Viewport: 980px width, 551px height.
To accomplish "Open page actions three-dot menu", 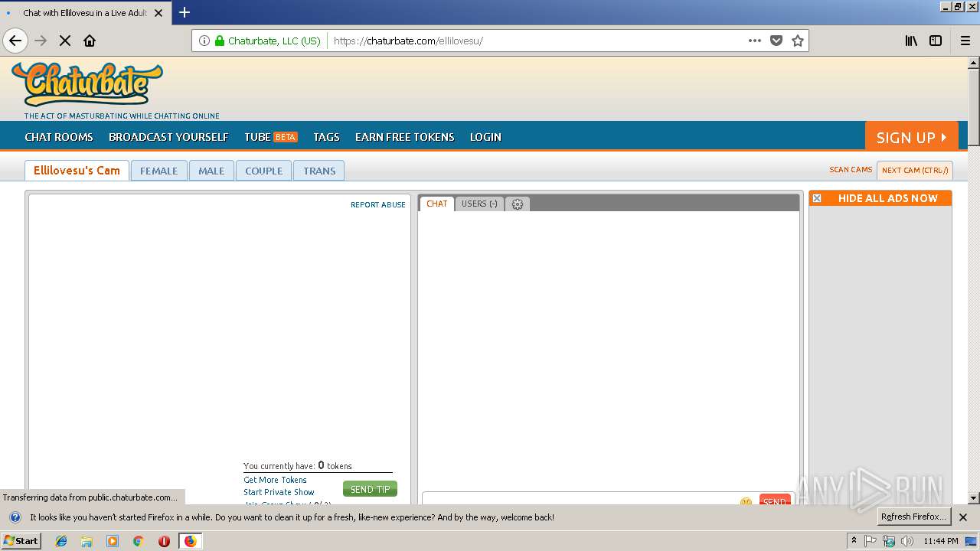I will click(755, 41).
